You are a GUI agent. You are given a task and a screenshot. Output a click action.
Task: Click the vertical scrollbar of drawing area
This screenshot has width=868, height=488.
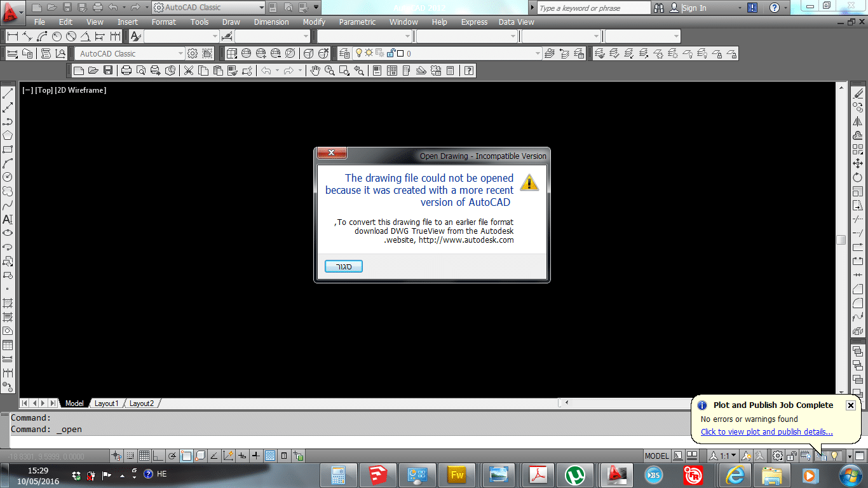(x=841, y=240)
